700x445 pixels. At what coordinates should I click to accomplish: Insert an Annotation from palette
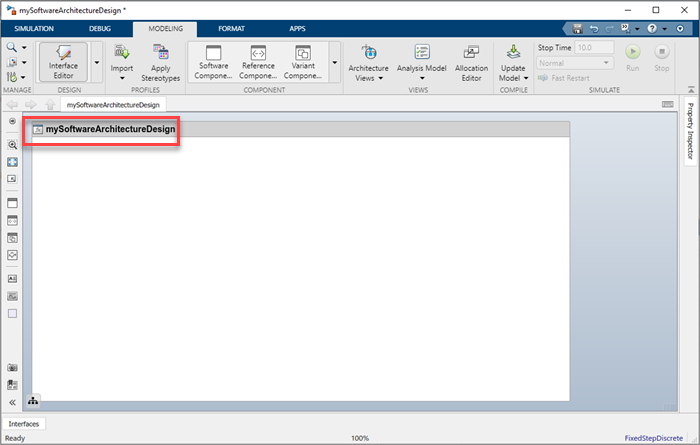click(x=12, y=279)
